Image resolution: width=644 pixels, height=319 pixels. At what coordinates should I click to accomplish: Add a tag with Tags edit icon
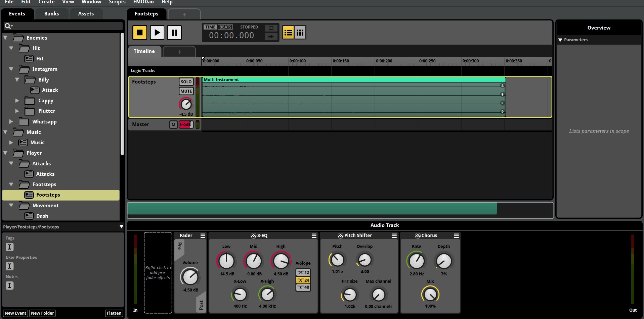click(x=9, y=247)
